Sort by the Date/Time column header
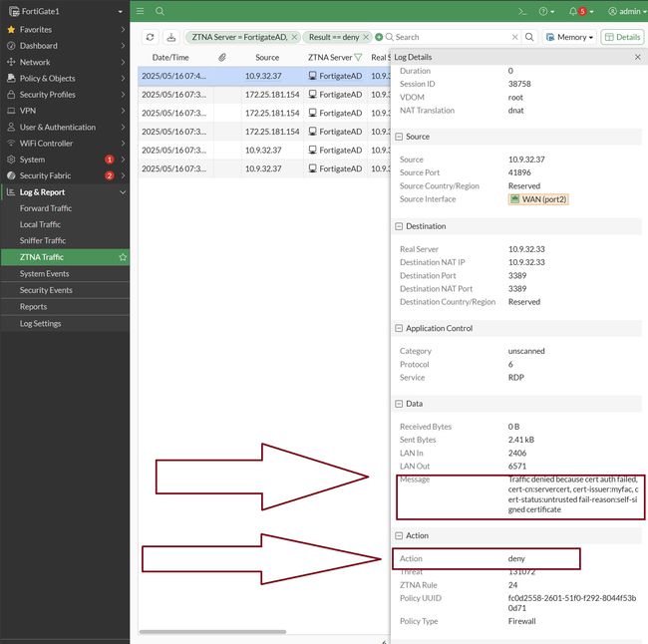 coord(170,58)
